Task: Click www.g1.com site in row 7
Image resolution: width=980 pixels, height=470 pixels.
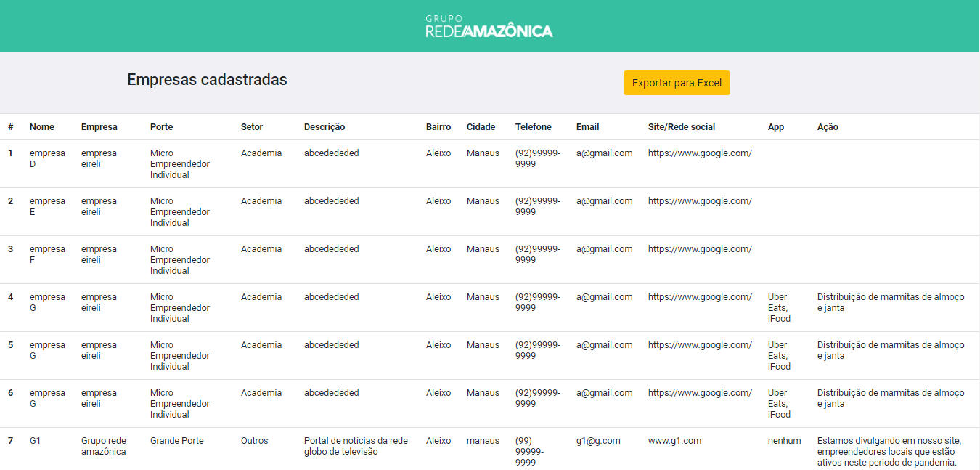Action: point(675,441)
